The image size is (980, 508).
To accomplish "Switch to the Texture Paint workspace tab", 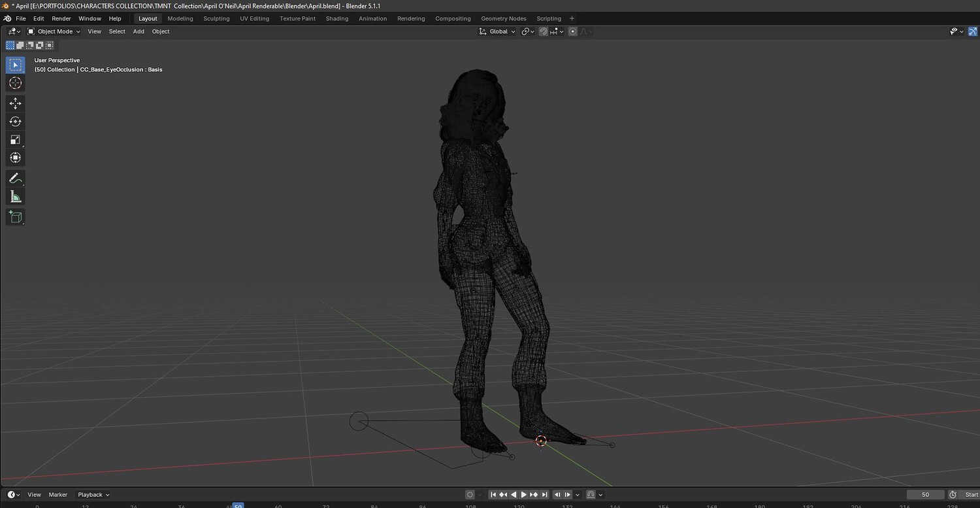I will click(298, 18).
